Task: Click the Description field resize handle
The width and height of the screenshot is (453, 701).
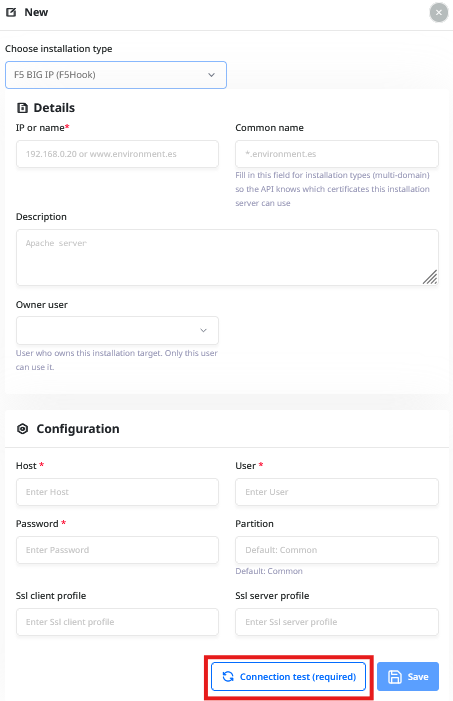Action: pos(430,277)
